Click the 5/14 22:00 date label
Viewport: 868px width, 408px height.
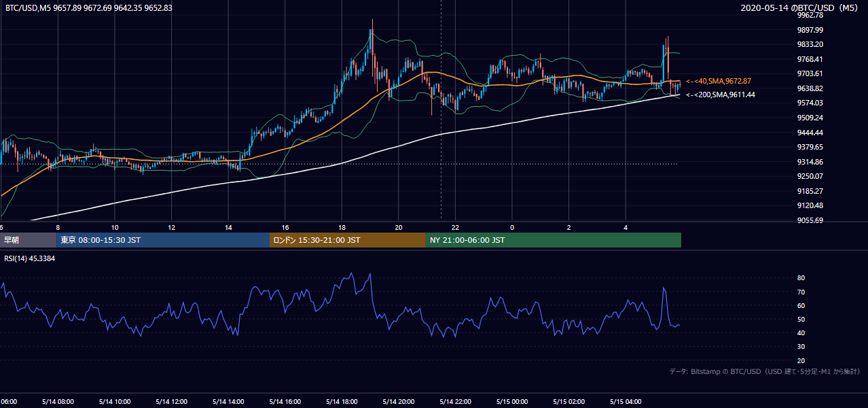tap(456, 402)
